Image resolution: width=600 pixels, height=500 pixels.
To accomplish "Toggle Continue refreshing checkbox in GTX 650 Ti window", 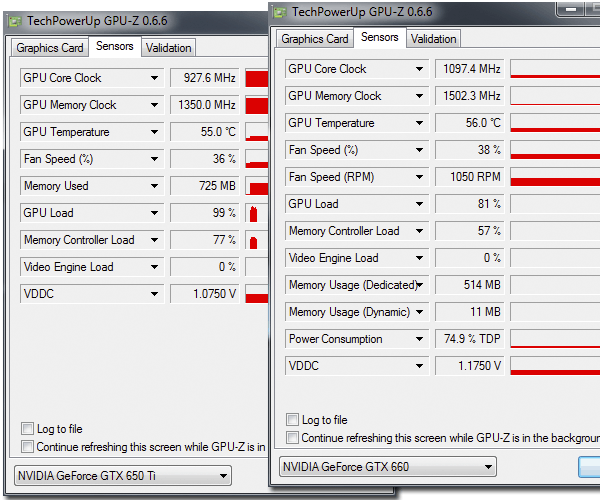I will tap(28, 446).
